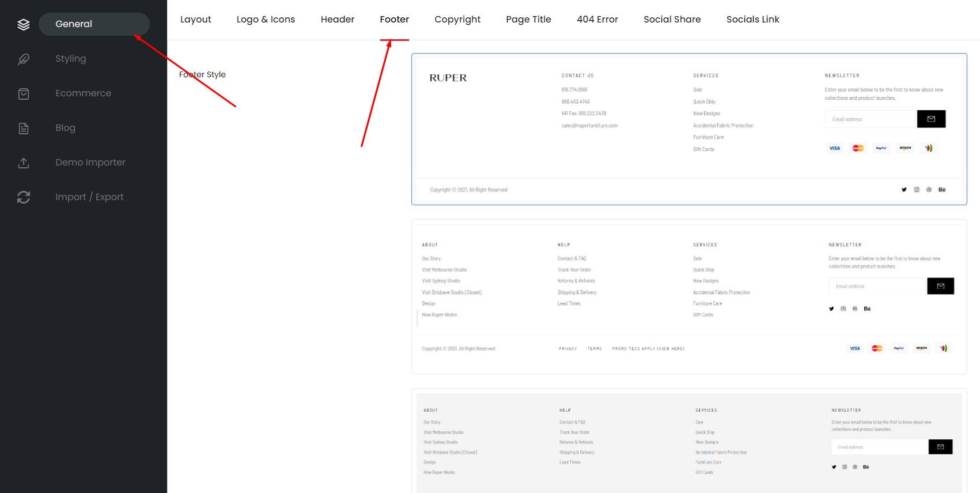The height and width of the screenshot is (493, 980).
Task: Open the Styling settings section
Action: pyautogui.click(x=71, y=59)
